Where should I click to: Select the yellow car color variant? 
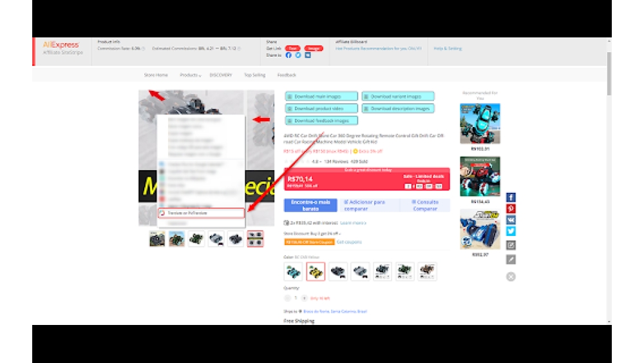click(x=316, y=271)
